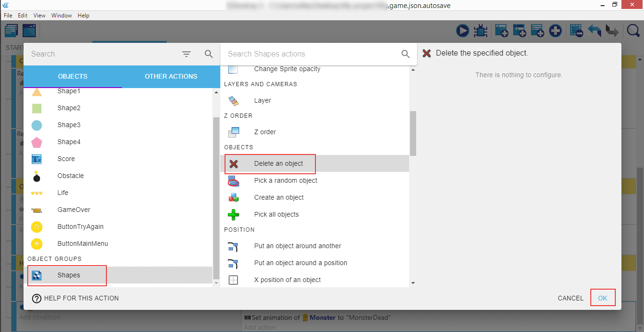The height and width of the screenshot is (332, 644).
Task: Click into the Search Shapes actions field
Action: click(x=311, y=54)
